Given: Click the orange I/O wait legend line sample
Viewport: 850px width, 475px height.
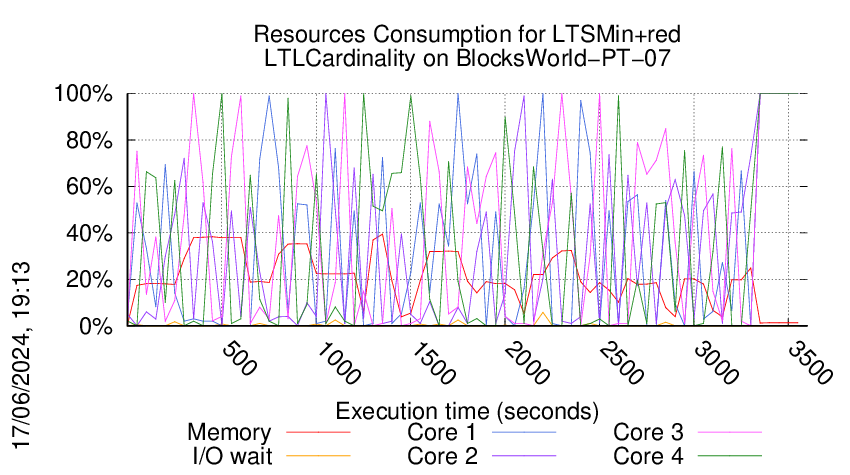Looking at the screenshot, I should (x=318, y=456).
